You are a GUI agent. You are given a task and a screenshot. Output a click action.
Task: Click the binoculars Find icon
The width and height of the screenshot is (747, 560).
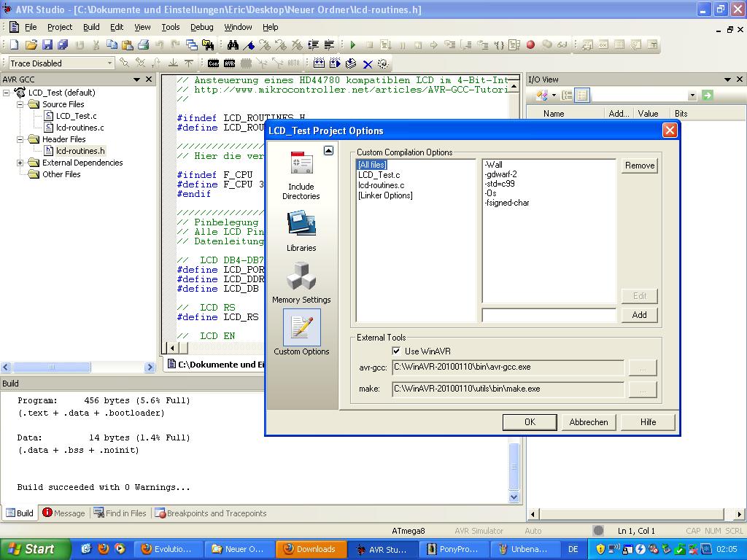[233, 44]
